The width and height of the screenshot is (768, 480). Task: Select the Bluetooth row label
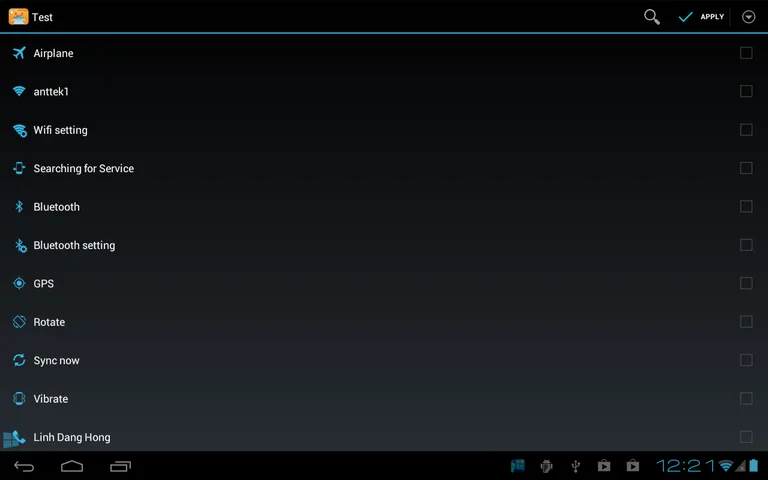pyautogui.click(x=56, y=207)
